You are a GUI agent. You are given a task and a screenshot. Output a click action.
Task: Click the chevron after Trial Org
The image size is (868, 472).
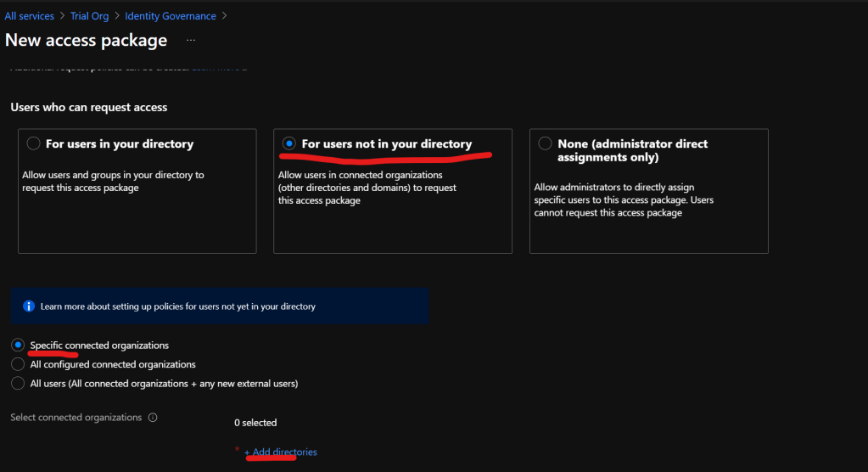click(116, 16)
